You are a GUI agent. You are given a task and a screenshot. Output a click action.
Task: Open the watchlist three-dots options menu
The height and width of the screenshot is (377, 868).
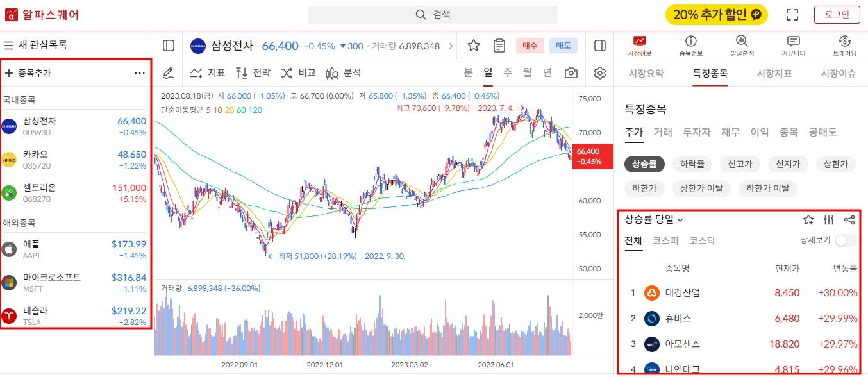point(140,73)
